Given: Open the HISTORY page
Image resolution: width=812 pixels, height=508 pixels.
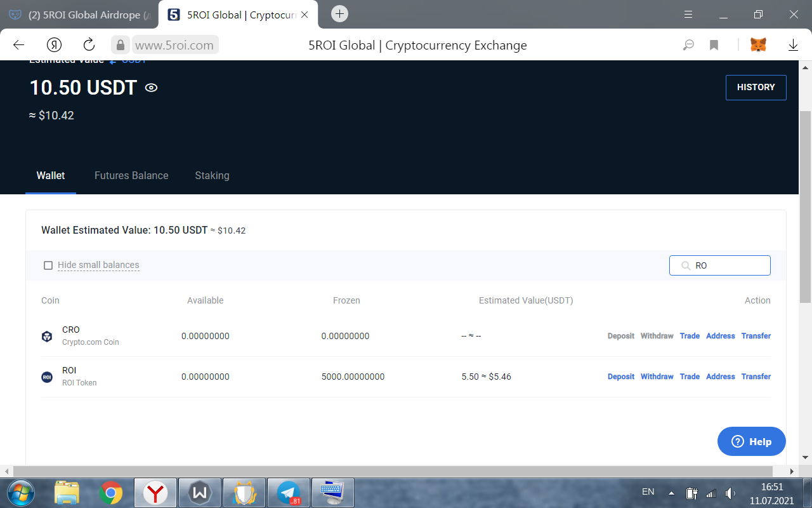Looking at the screenshot, I should [x=756, y=88].
